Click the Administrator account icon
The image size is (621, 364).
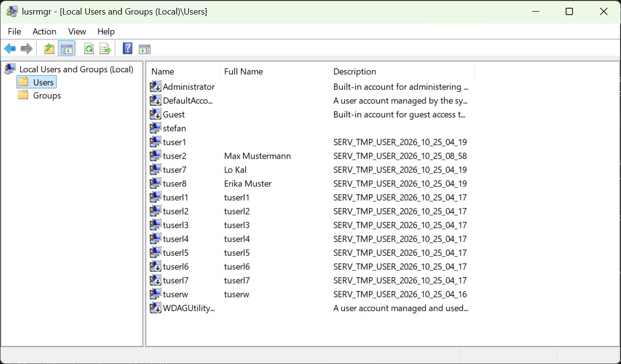pos(155,87)
